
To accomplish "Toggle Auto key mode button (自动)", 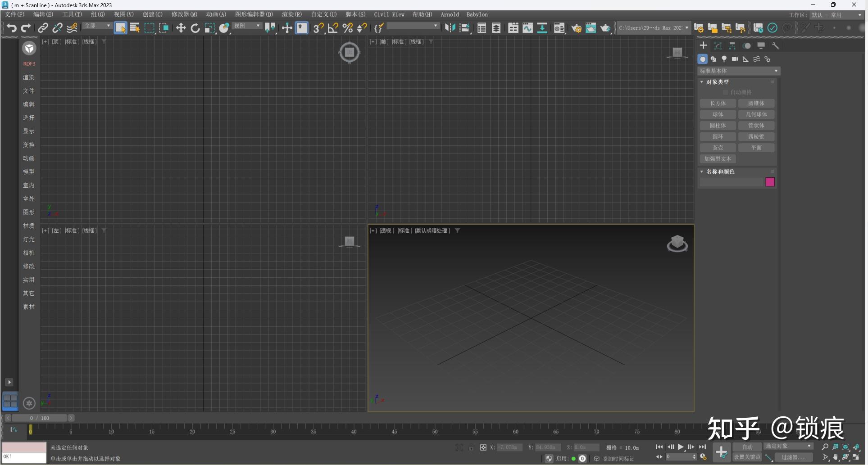I will [x=747, y=447].
